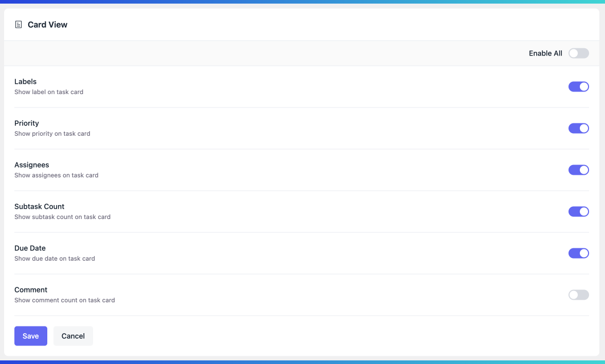The width and height of the screenshot is (605, 364).
Task: Click the Enable All text label
Action: (545, 53)
